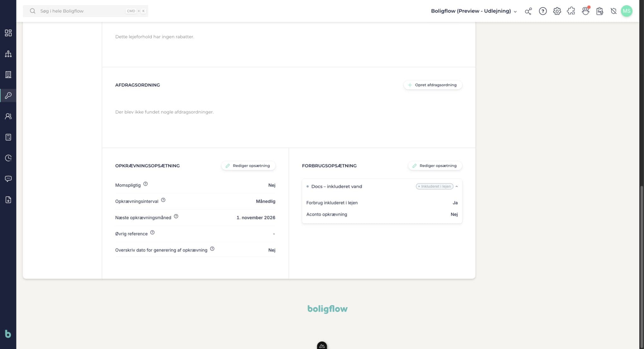The width and height of the screenshot is (644, 349).
Task: Show Momspligtig help tooltip icon
Action: [145, 184]
